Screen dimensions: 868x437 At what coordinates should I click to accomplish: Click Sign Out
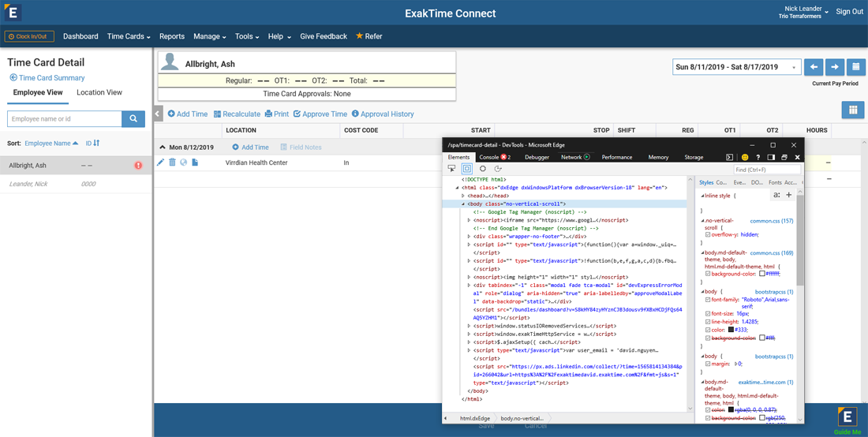[x=849, y=12]
